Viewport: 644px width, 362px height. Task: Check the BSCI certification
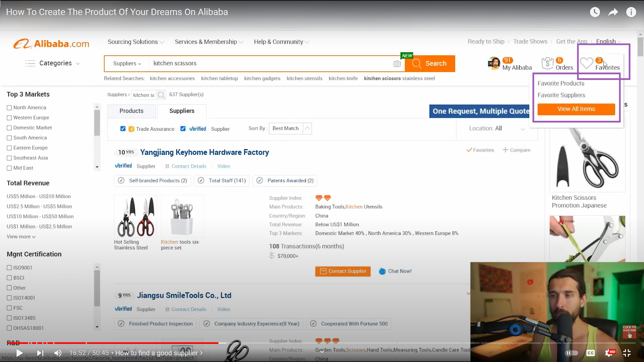[x=9, y=278]
